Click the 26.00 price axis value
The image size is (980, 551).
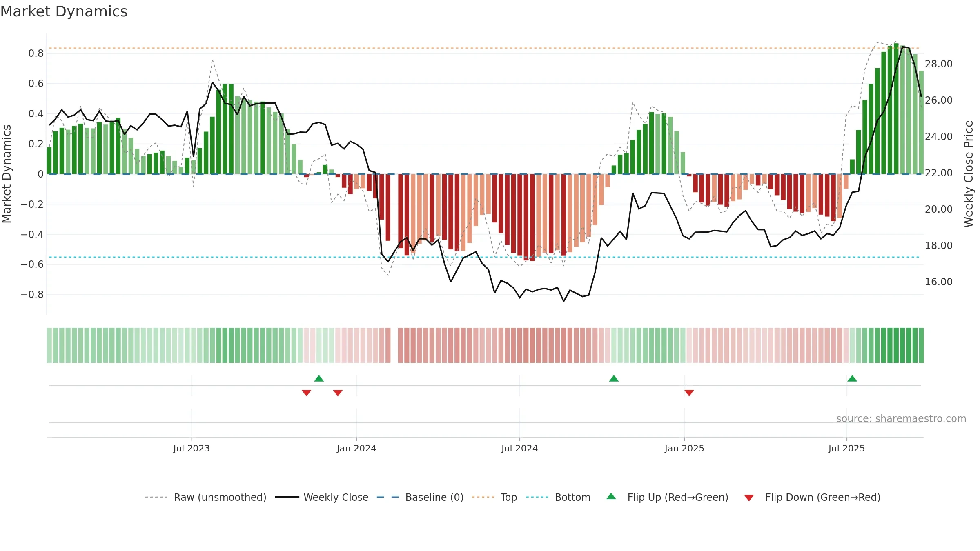coord(938,100)
